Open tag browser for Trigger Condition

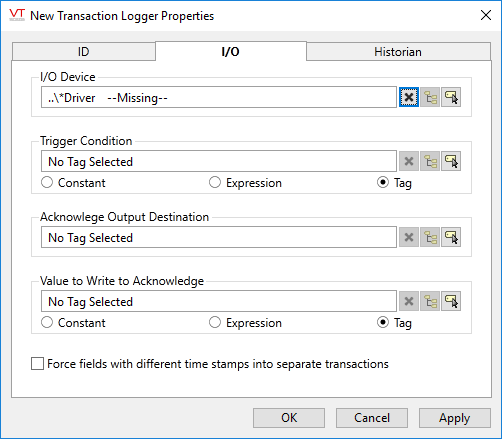[430, 161]
